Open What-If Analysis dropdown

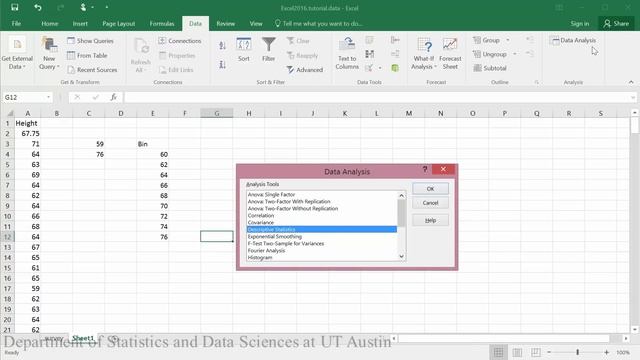point(424,53)
